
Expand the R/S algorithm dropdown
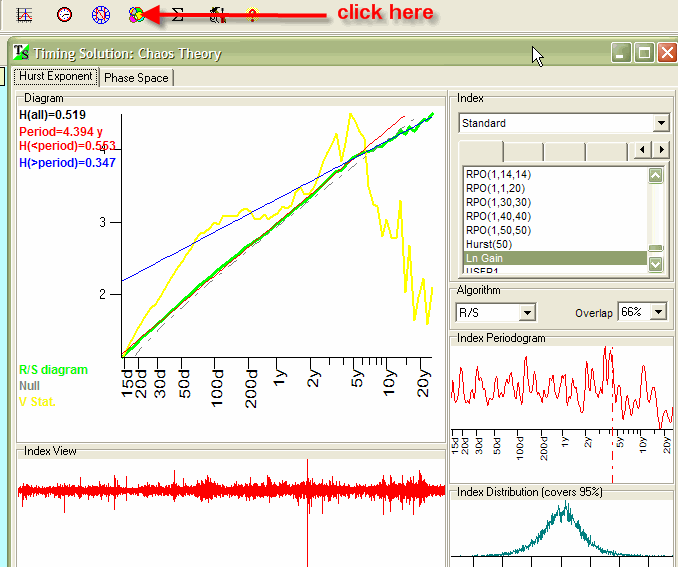pyautogui.click(x=527, y=313)
